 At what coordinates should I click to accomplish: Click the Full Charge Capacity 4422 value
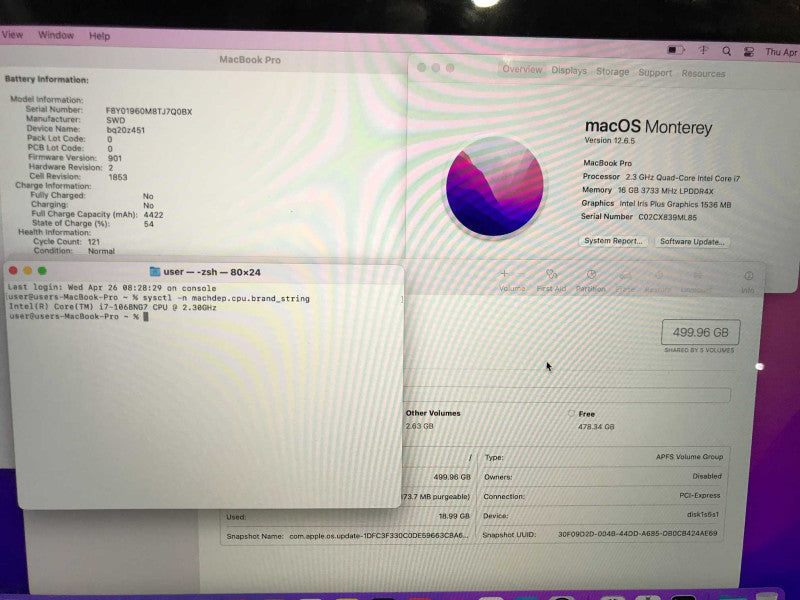point(154,215)
